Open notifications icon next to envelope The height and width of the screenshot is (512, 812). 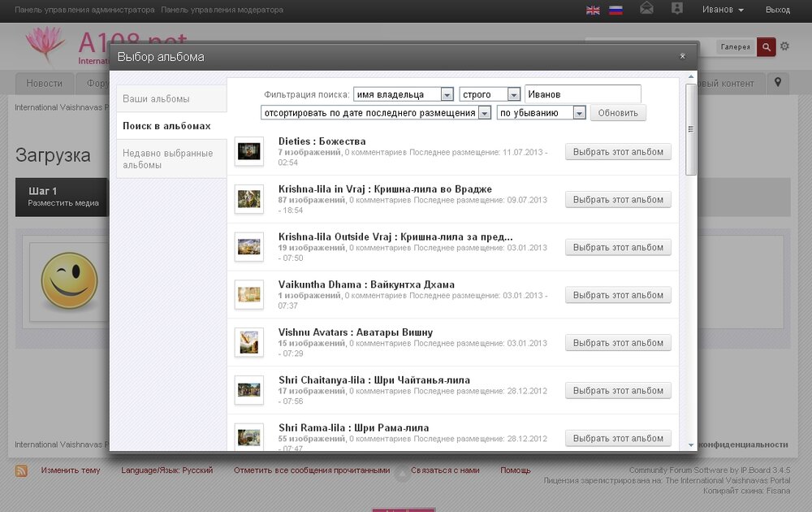pos(677,9)
